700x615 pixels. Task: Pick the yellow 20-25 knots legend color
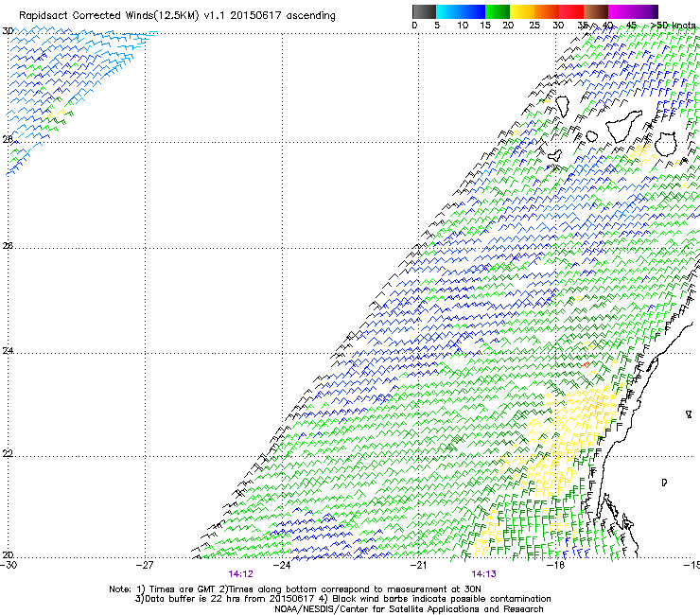pyautogui.click(x=522, y=11)
